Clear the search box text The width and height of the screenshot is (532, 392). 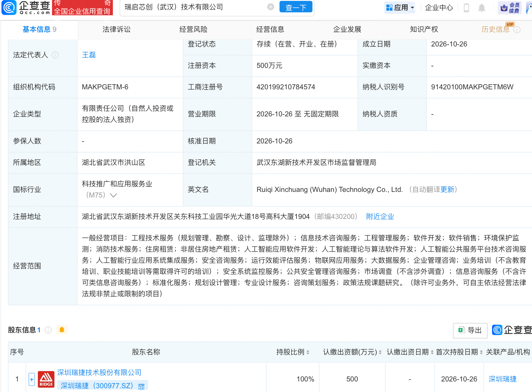click(x=271, y=7)
